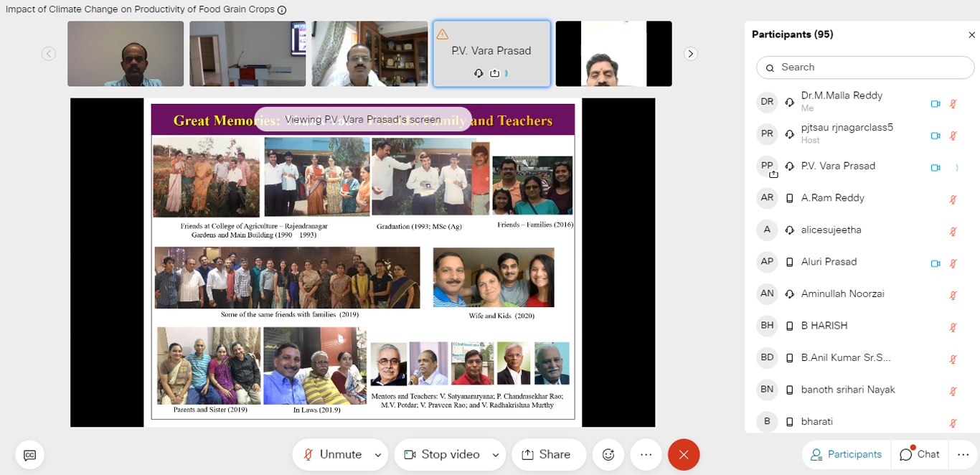This screenshot has height=475, width=980.
Task: Toggle the muted mic for pjtsau rjnagarclass5
Action: pyautogui.click(x=953, y=136)
